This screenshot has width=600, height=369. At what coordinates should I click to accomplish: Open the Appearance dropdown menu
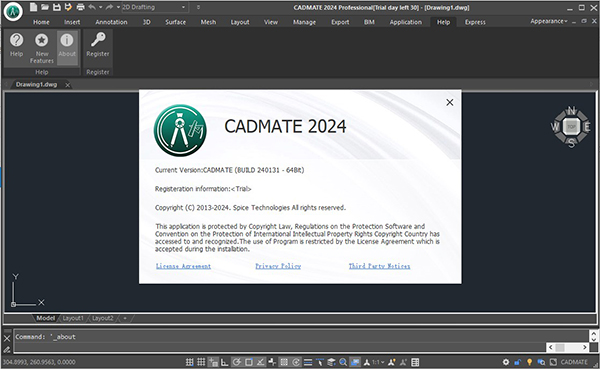(x=549, y=21)
